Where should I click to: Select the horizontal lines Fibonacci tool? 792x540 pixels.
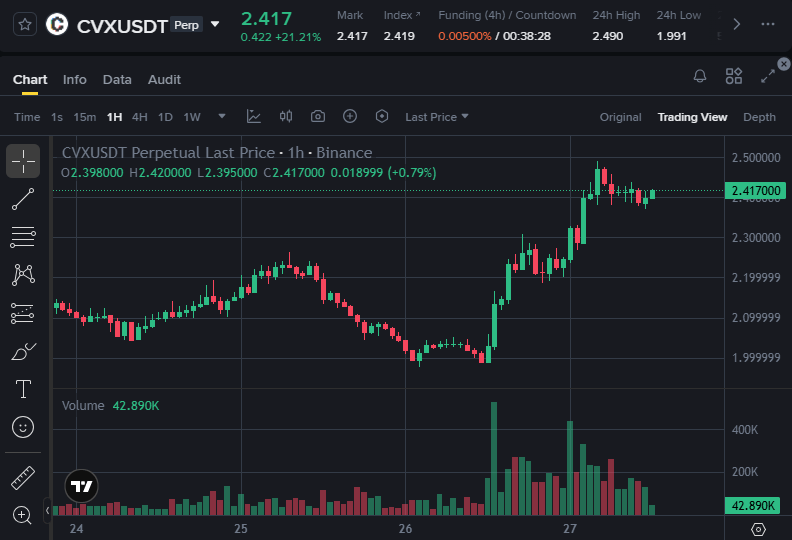pyautogui.click(x=23, y=237)
